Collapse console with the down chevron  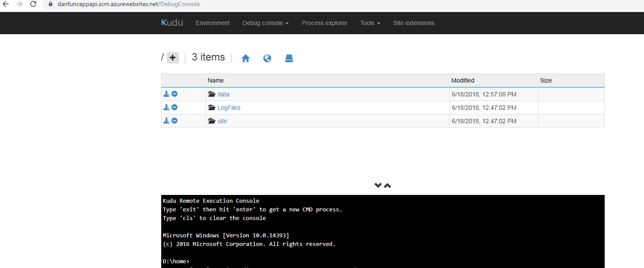(x=378, y=185)
